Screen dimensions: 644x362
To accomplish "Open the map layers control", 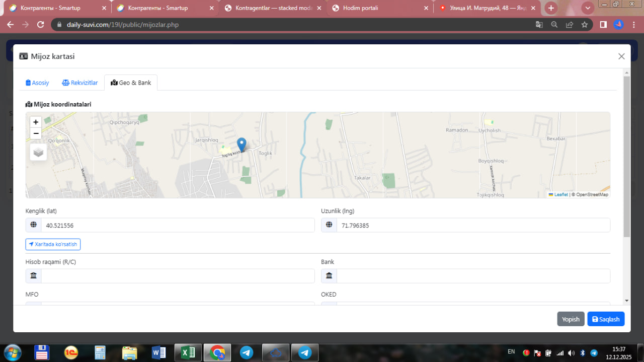I will point(38,152).
